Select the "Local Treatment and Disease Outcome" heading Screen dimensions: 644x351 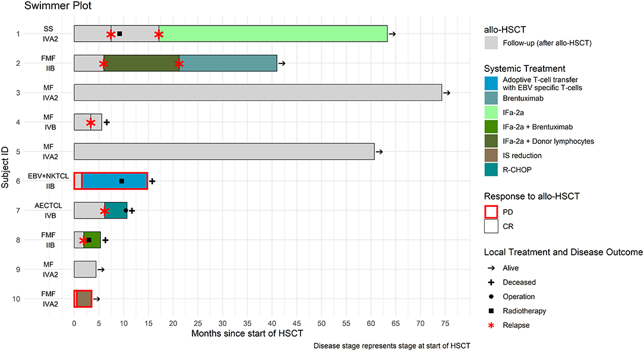pyautogui.click(x=563, y=252)
